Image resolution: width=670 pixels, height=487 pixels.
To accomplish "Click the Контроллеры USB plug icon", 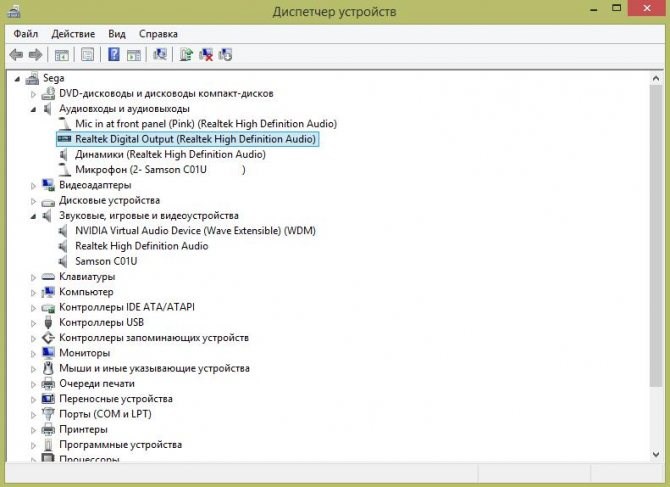I will (48, 323).
